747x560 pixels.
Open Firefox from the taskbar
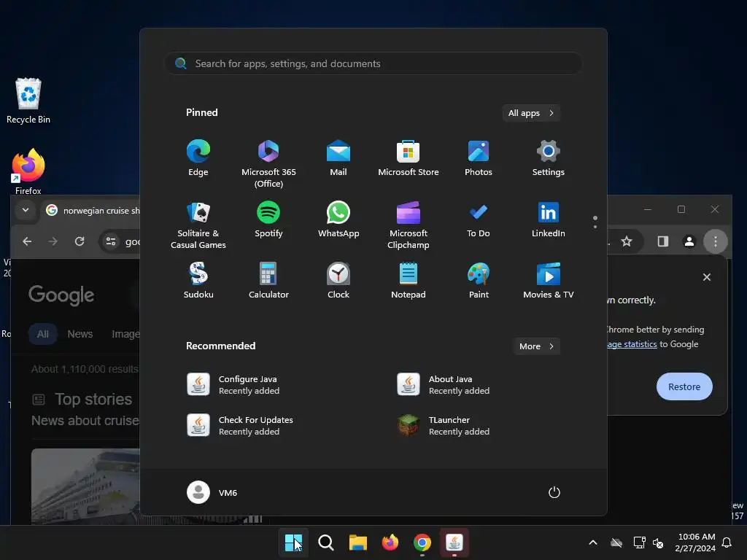pyautogui.click(x=390, y=542)
